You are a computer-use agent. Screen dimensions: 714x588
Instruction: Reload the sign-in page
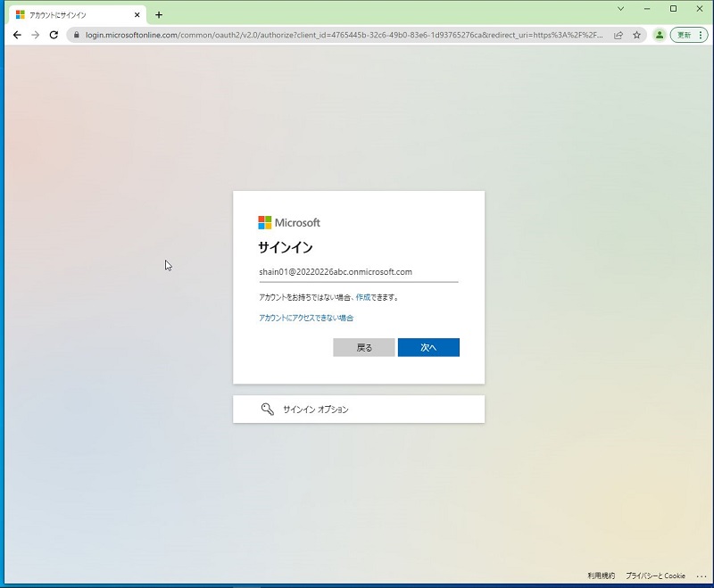coord(54,35)
